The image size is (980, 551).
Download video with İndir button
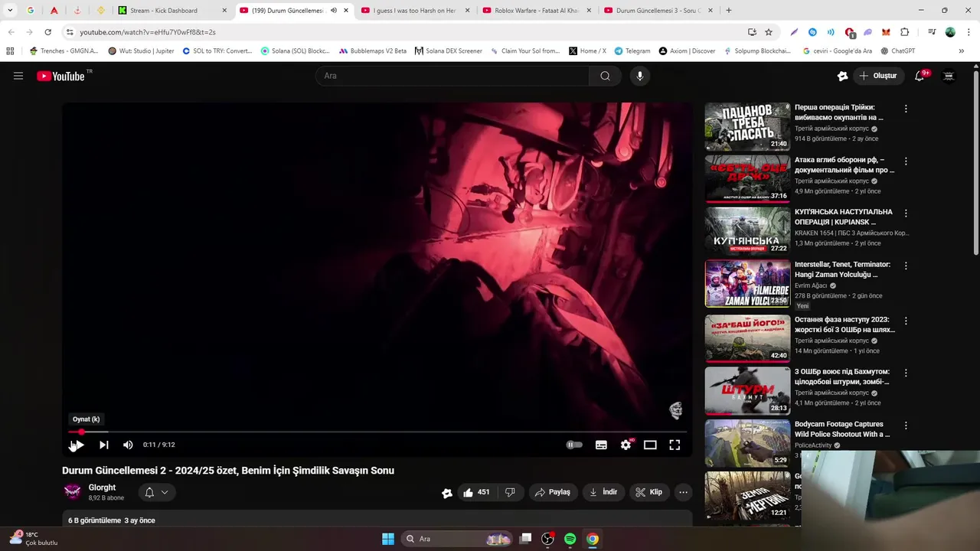(603, 492)
